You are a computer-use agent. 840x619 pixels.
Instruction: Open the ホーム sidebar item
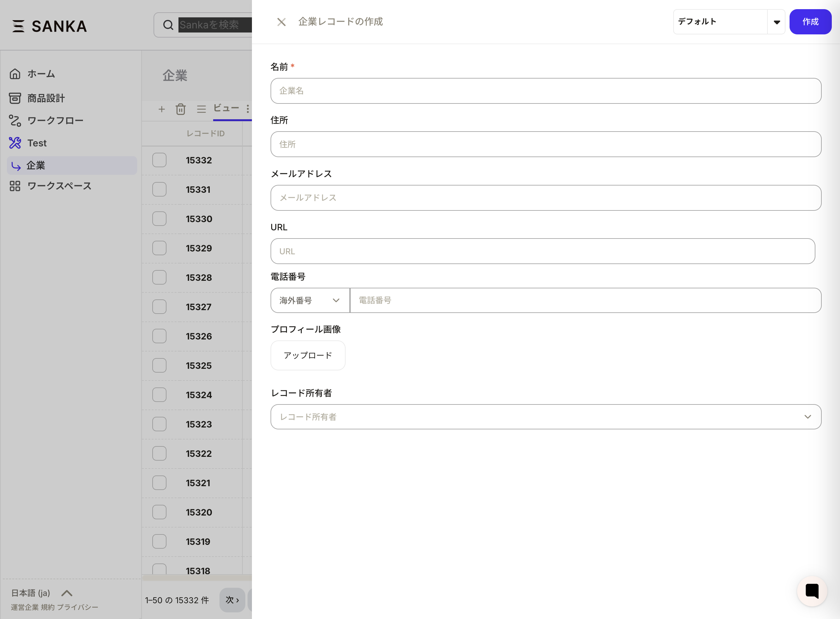[x=40, y=74]
